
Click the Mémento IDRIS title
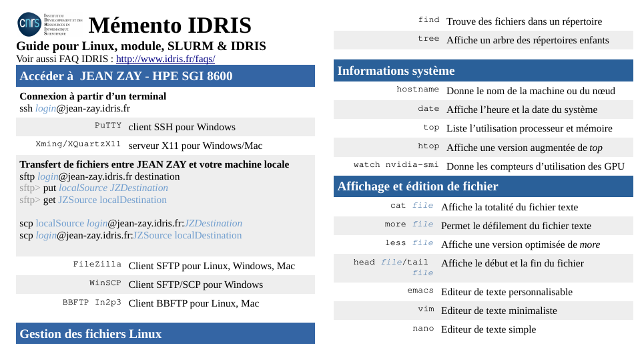pyautogui.click(x=170, y=25)
